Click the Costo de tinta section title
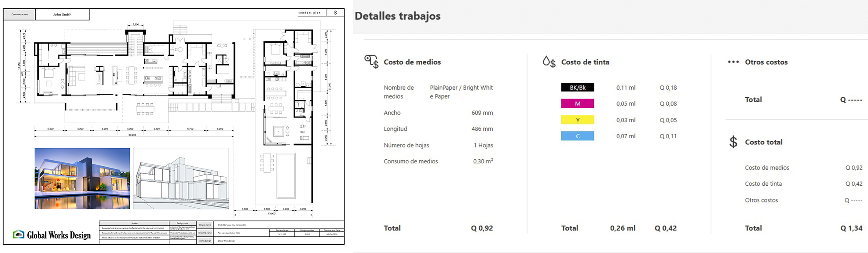868x253 pixels. (585, 62)
